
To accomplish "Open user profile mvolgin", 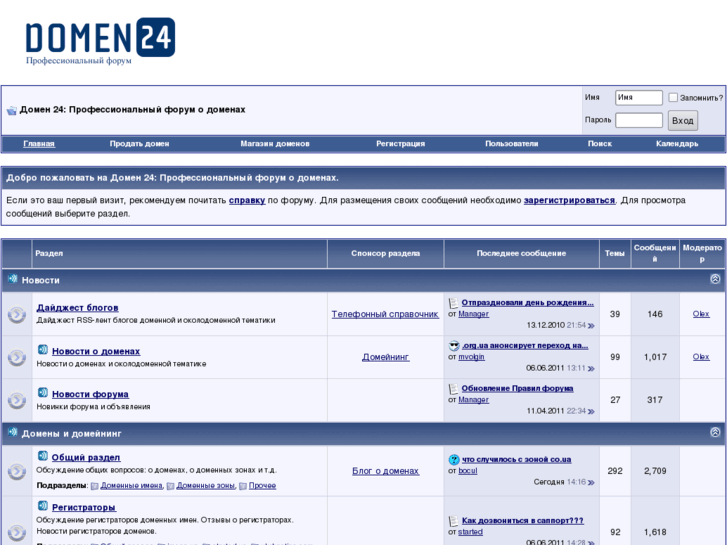I will click(472, 357).
